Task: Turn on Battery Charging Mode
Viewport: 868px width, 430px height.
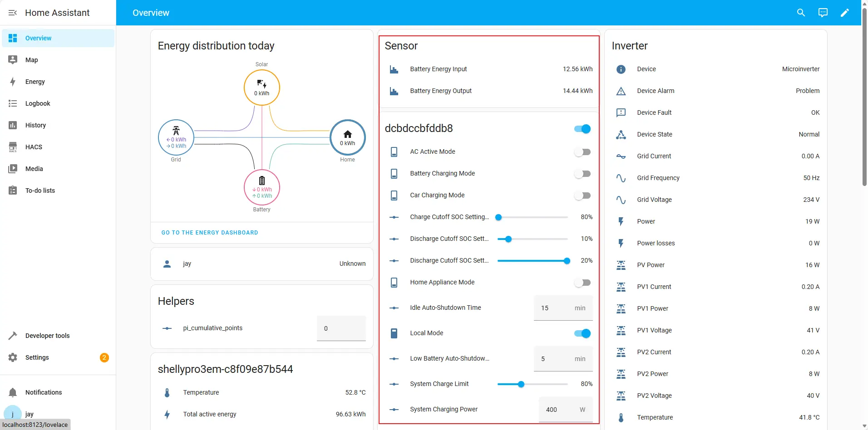Action: [582, 174]
